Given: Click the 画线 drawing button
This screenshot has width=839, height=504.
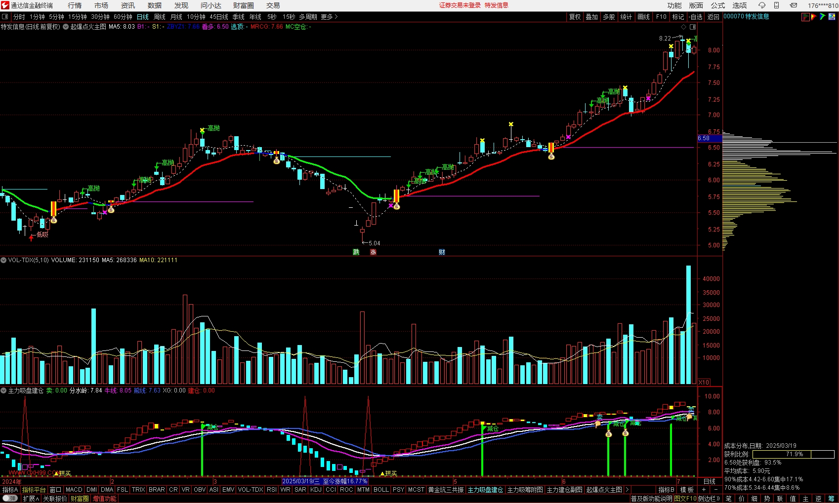Looking at the screenshot, I should (644, 17).
